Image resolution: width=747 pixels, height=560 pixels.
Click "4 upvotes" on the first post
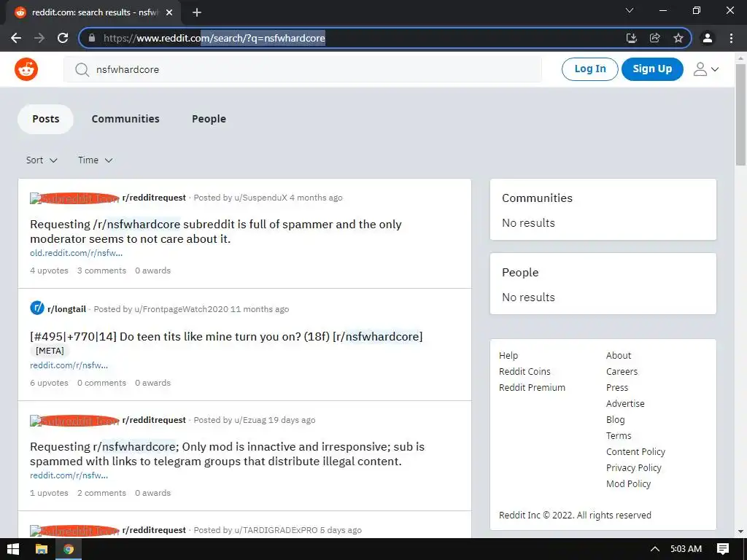click(x=49, y=271)
